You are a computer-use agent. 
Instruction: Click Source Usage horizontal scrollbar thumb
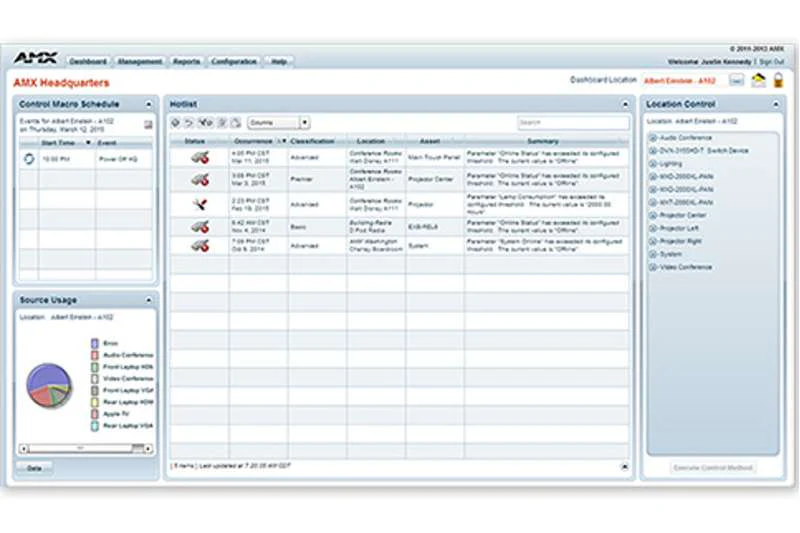click(x=81, y=449)
